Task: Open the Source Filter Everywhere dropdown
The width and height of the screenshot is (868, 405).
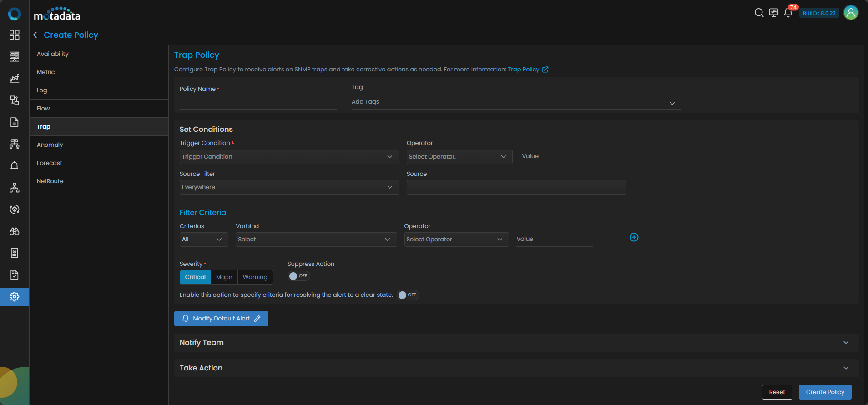Action: (289, 187)
